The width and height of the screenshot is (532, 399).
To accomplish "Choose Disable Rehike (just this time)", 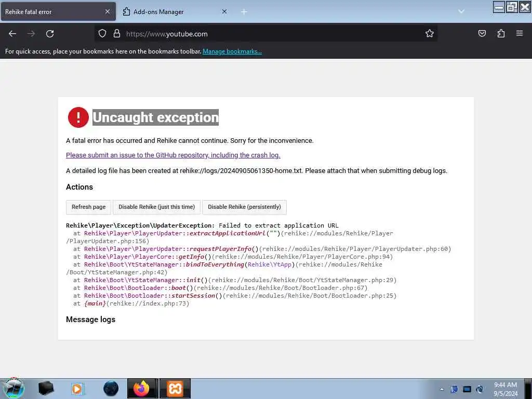I will click(157, 207).
